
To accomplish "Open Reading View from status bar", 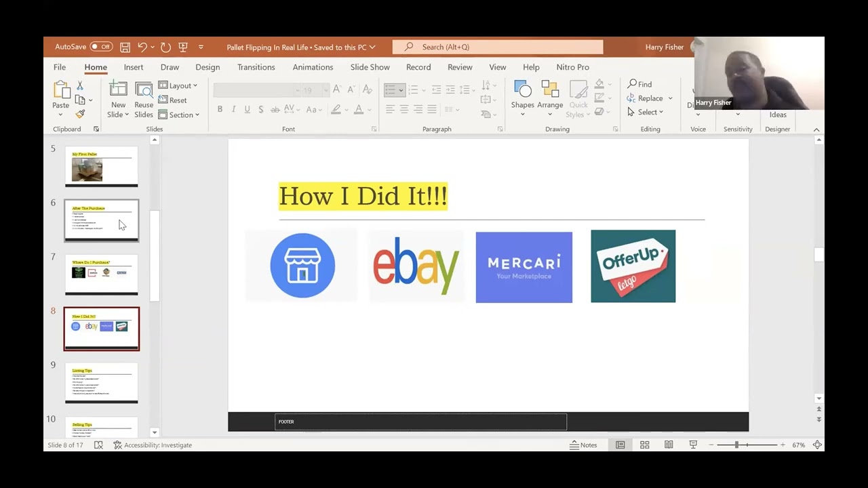I will click(669, 445).
